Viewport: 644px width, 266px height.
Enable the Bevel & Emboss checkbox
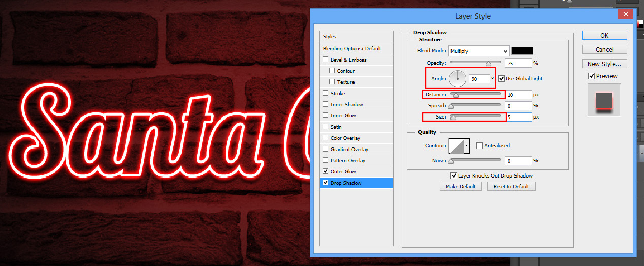click(x=326, y=60)
